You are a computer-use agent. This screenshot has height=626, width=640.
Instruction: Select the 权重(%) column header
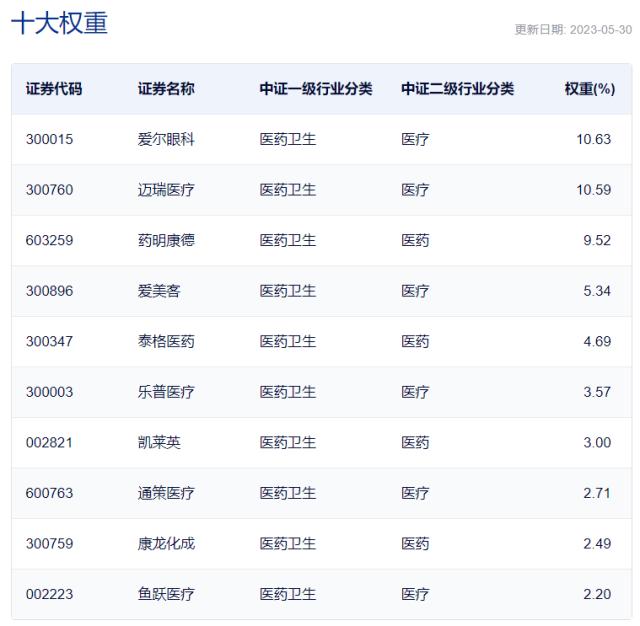(x=590, y=89)
